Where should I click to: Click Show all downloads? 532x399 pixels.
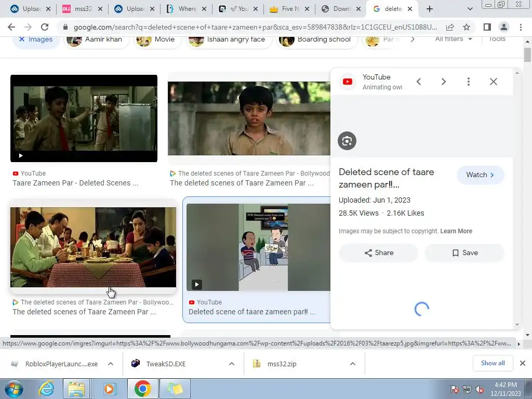tap(493, 363)
